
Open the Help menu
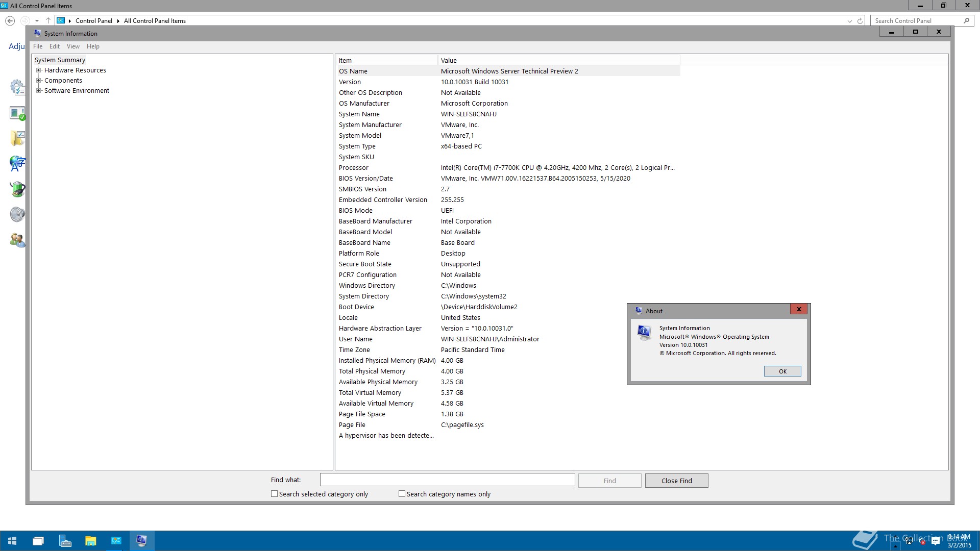coord(93,46)
